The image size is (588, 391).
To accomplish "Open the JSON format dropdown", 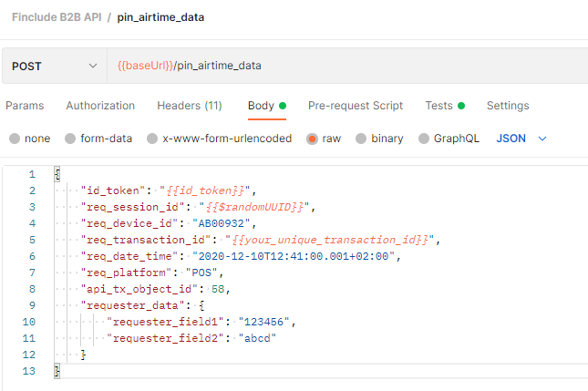I will coord(521,139).
